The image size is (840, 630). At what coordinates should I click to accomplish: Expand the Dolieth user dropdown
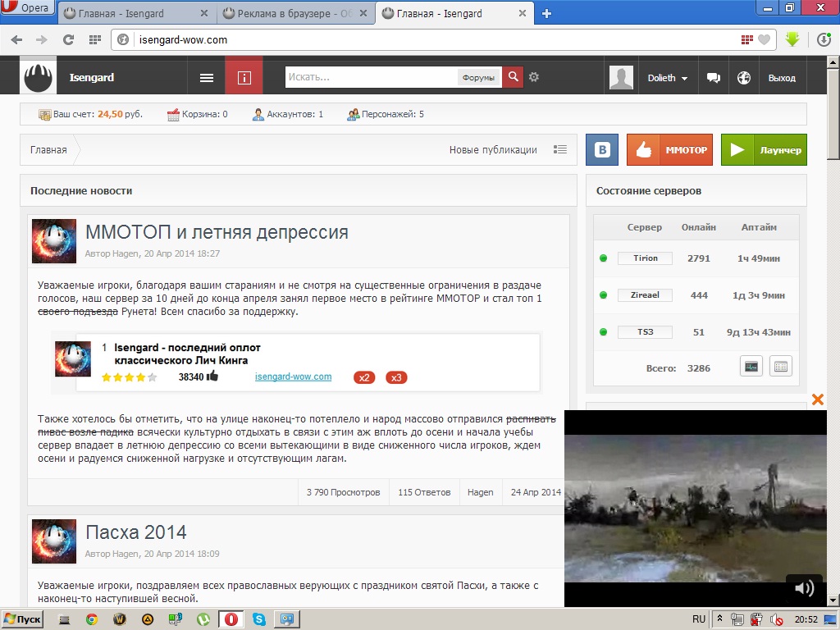[x=667, y=78]
